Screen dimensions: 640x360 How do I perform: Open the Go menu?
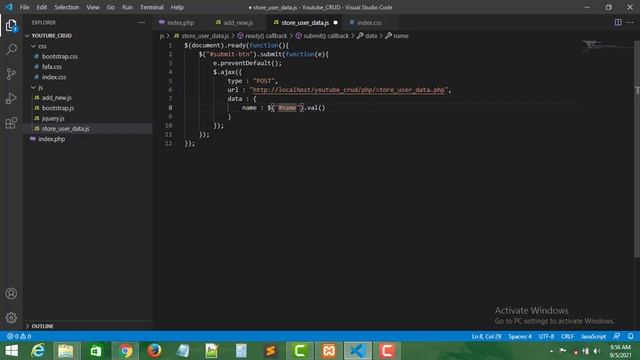(x=111, y=7)
